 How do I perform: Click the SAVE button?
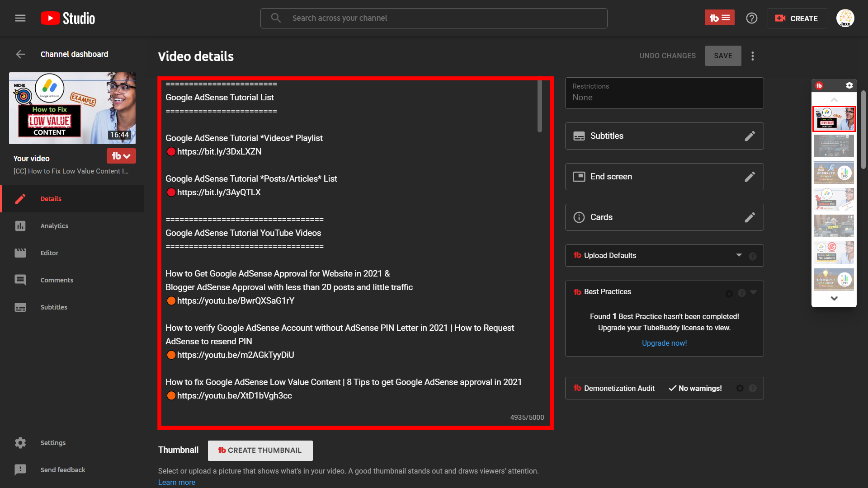coord(723,56)
